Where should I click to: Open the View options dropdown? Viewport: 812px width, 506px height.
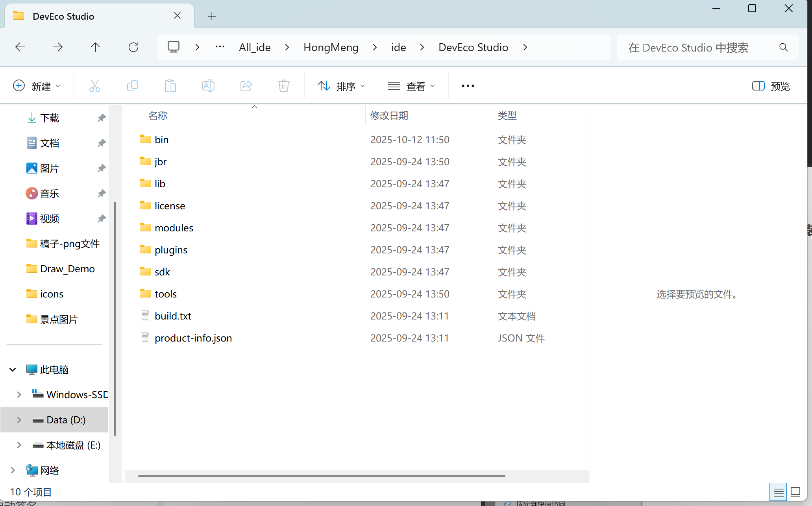(x=411, y=86)
